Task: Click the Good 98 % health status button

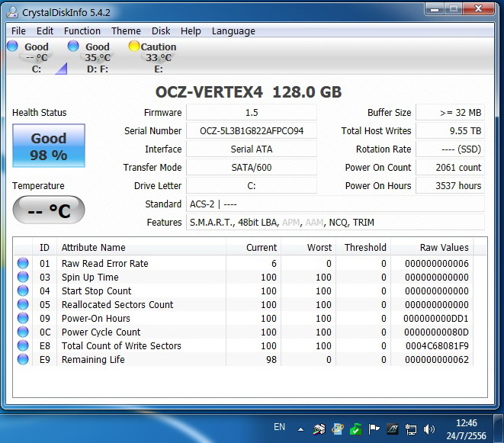Action: pyautogui.click(x=49, y=146)
